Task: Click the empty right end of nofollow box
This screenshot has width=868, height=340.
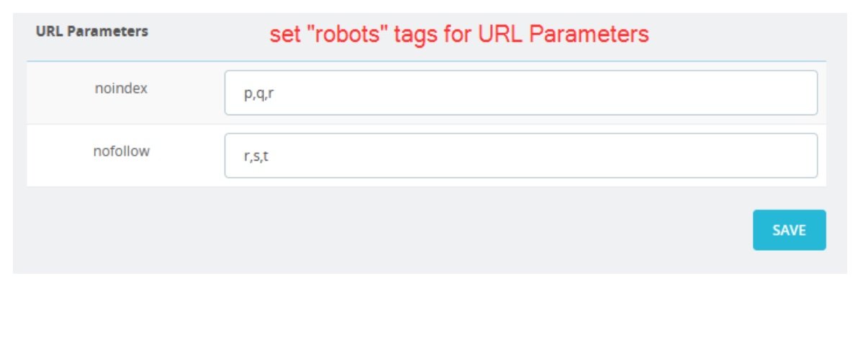Action: [777, 156]
